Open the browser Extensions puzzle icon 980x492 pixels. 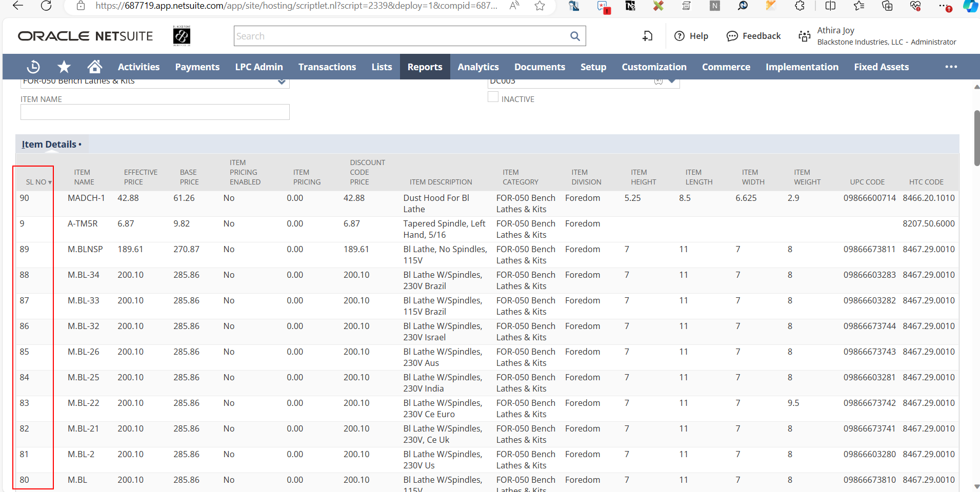(x=799, y=6)
